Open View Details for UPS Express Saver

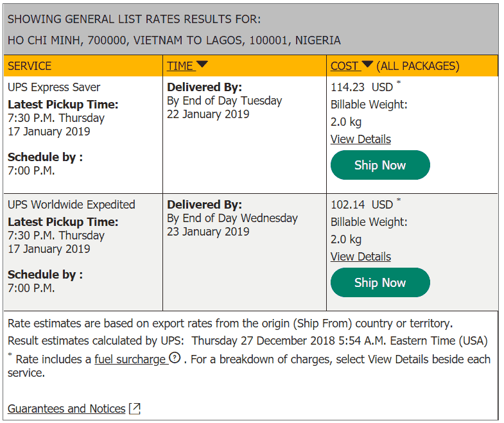[x=361, y=139]
